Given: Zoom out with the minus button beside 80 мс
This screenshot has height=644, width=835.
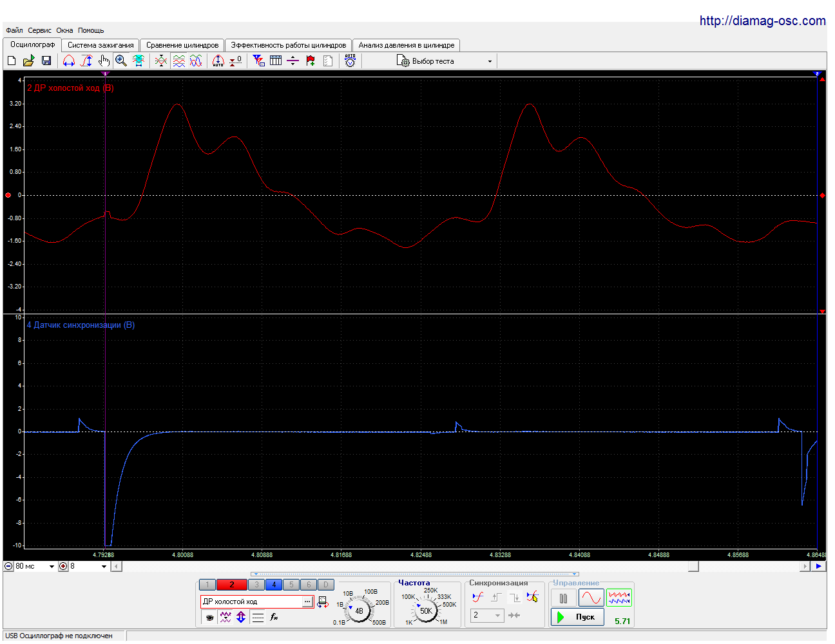Looking at the screenshot, I should coord(8,567).
